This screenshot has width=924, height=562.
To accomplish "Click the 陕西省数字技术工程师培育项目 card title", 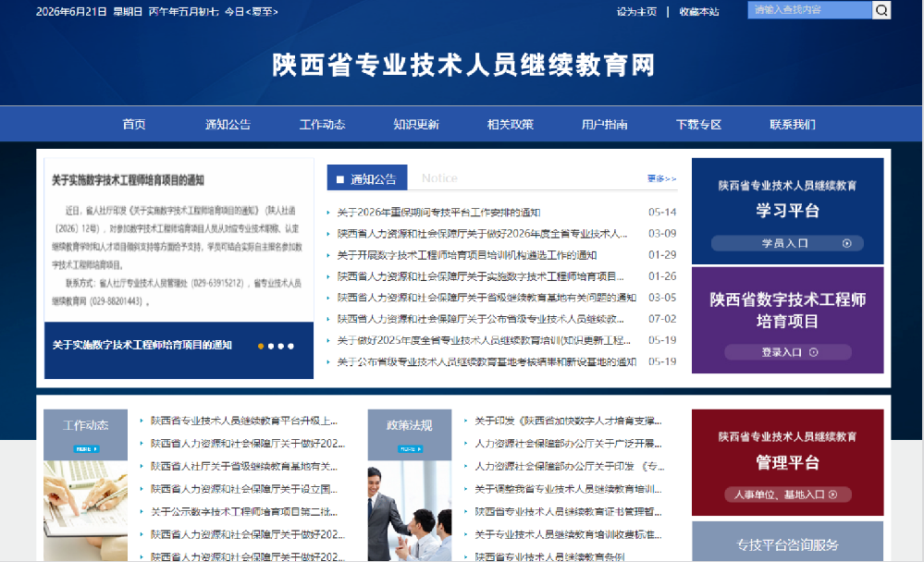I will pos(787,311).
